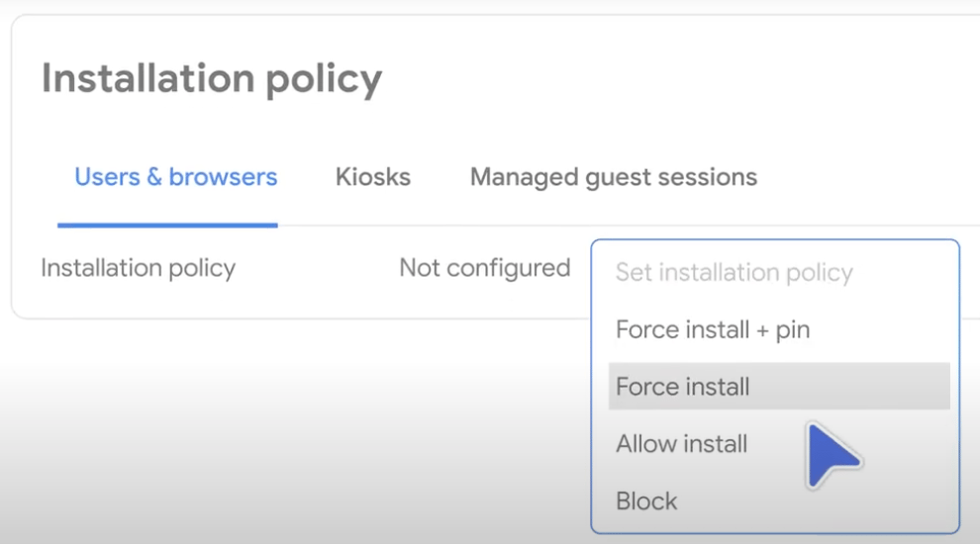980x544 pixels.
Task: Open the Kiosks tab
Action: coord(373,177)
